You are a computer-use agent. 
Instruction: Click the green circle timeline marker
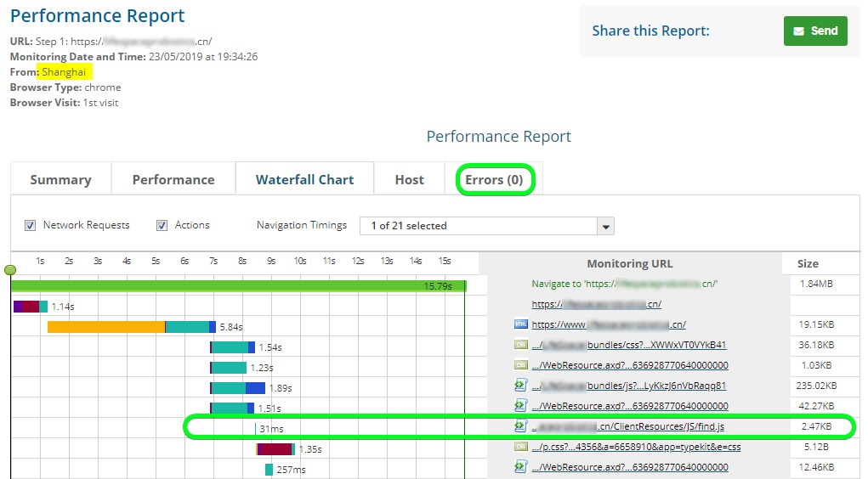pyautogui.click(x=10, y=270)
